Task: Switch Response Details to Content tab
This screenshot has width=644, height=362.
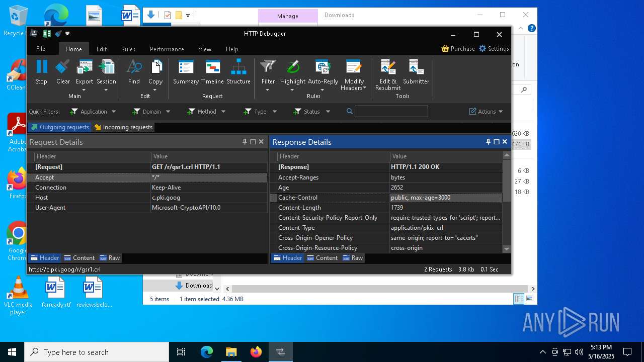Action: tap(322, 258)
